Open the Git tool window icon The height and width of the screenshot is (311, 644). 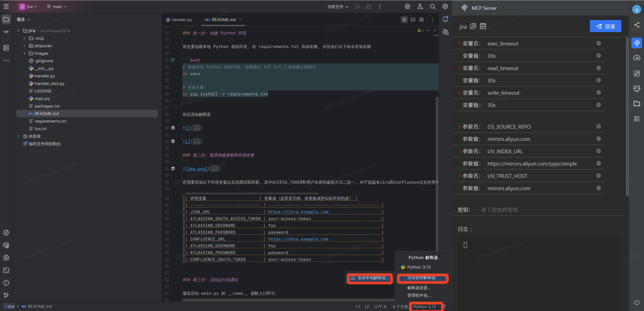click(x=6, y=295)
